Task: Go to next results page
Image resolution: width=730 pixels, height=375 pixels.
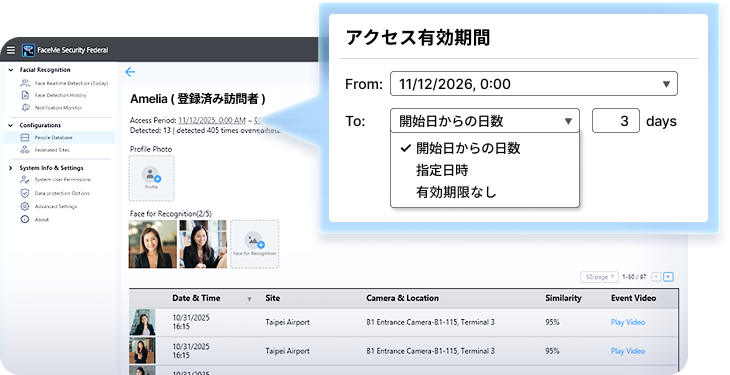Action: tap(668, 277)
